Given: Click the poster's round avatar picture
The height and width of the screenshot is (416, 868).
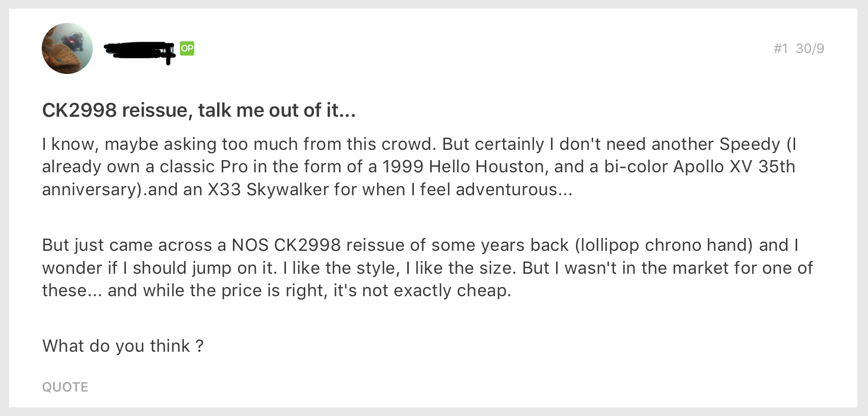Looking at the screenshot, I should pos(67,48).
